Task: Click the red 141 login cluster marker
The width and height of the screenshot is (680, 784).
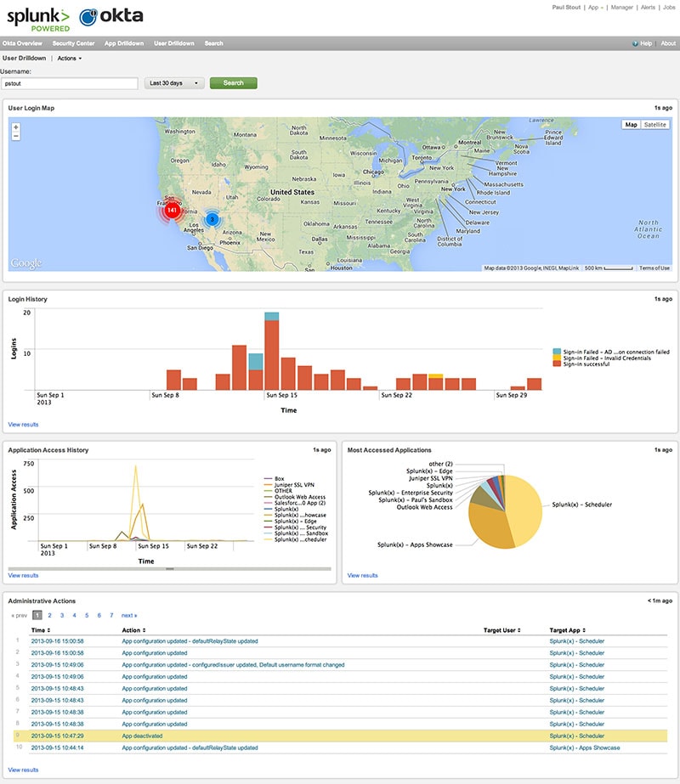Action: pyautogui.click(x=172, y=210)
